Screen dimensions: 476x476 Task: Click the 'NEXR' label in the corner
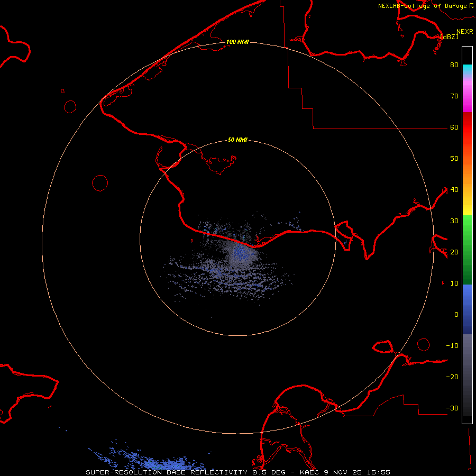pyautogui.click(x=464, y=32)
